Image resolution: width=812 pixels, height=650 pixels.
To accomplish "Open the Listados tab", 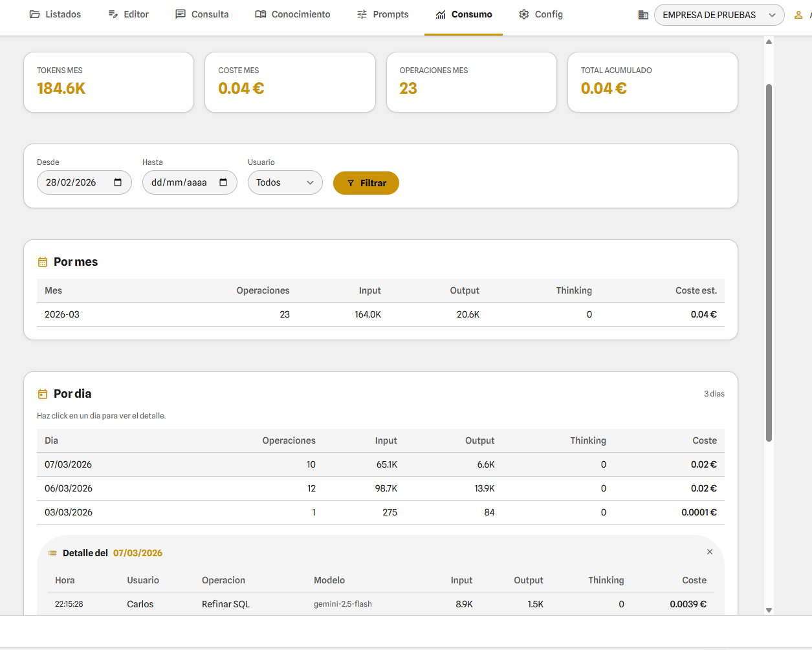I will click(x=55, y=14).
